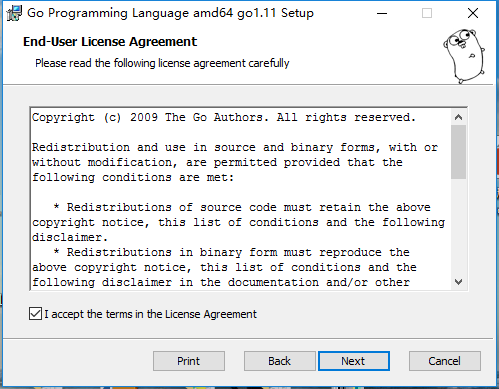The image size is (499, 389).
Task: Minimize the Go Setup window
Action: click(382, 13)
